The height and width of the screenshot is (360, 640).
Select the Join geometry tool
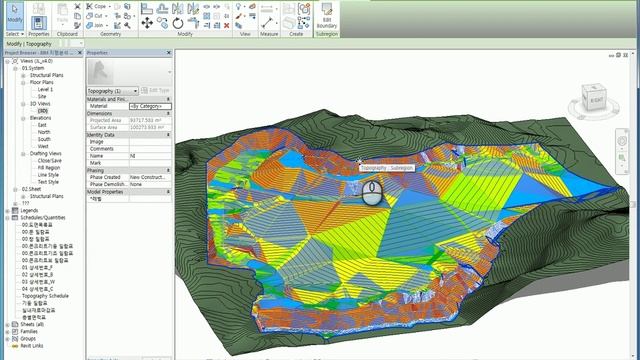(95, 25)
